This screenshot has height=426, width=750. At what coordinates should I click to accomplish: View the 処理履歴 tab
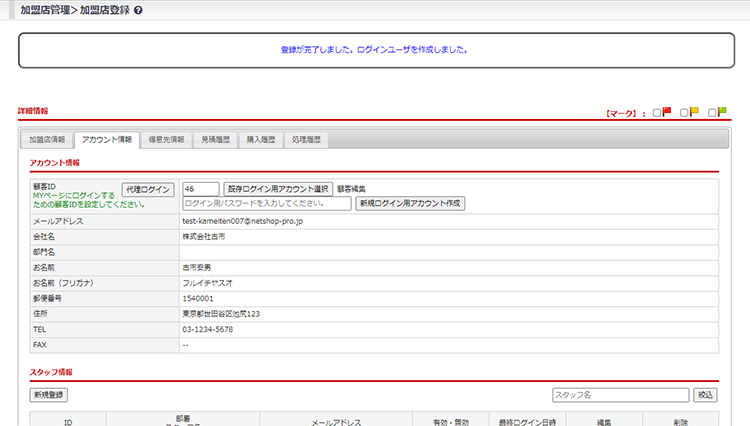pos(306,140)
